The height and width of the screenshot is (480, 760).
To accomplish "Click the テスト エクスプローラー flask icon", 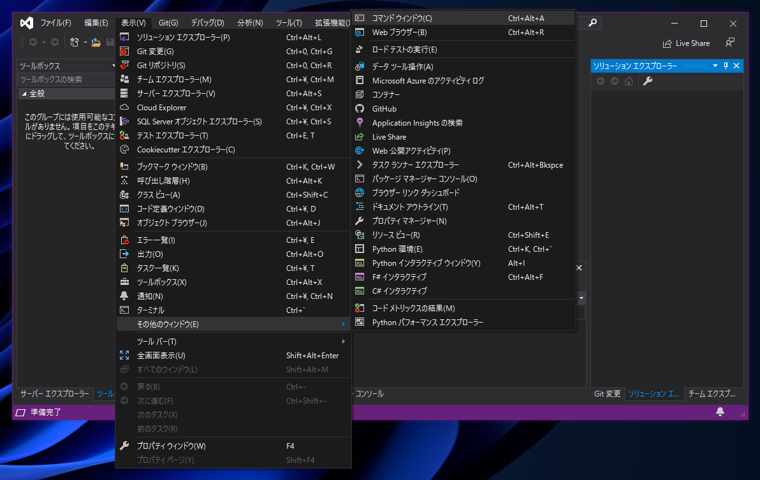I will click(125, 136).
